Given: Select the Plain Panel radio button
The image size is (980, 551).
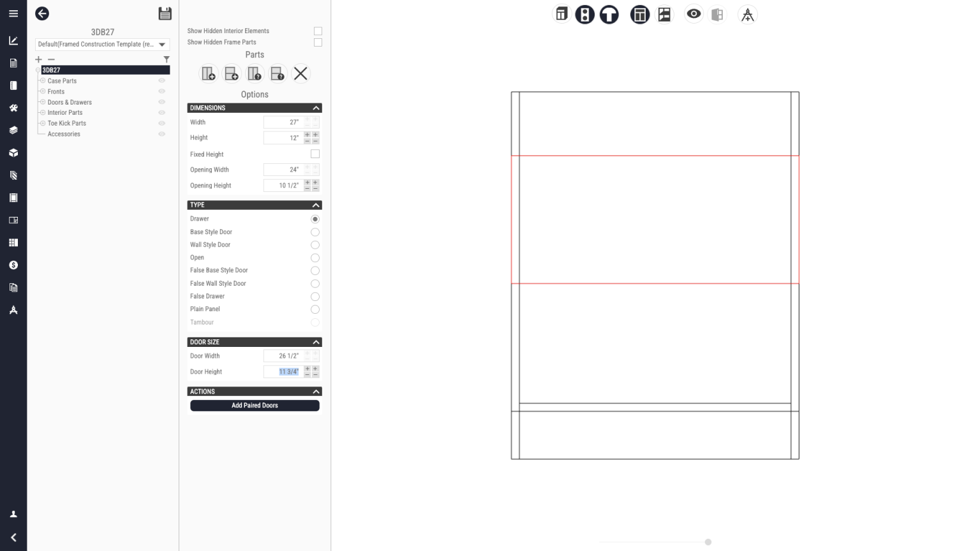Looking at the screenshot, I should click(315, 309).
